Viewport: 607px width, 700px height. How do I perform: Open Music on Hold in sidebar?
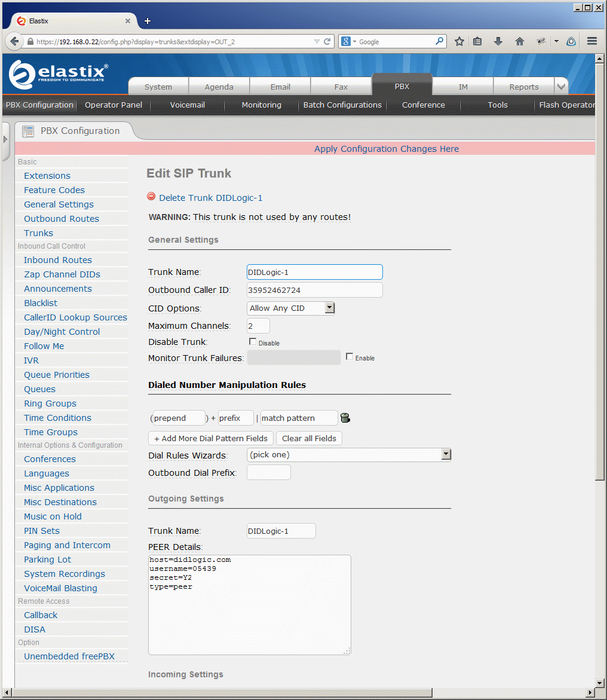(53, 516)
